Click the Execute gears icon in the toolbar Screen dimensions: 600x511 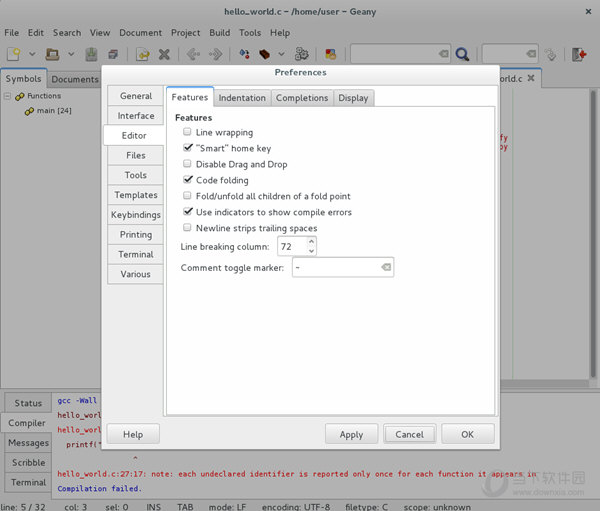click(x=301, y=54)
